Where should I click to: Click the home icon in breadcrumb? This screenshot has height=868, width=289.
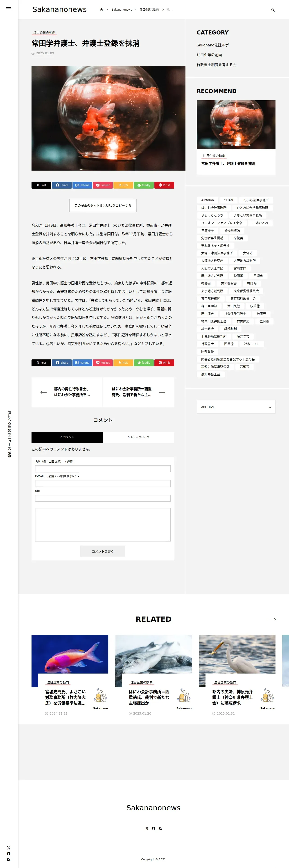(x=101, y=9)
